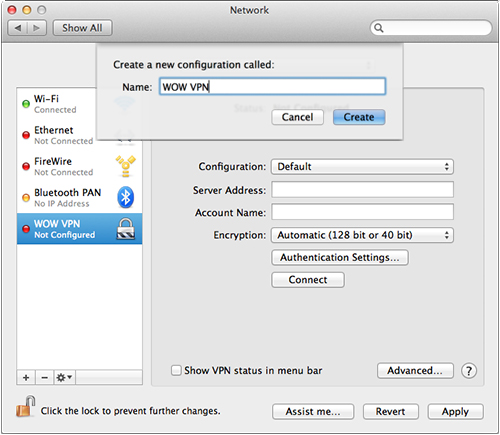Remove the selected service with the minus button
This screenshot has width=500, height=435.
coord(44,378)
